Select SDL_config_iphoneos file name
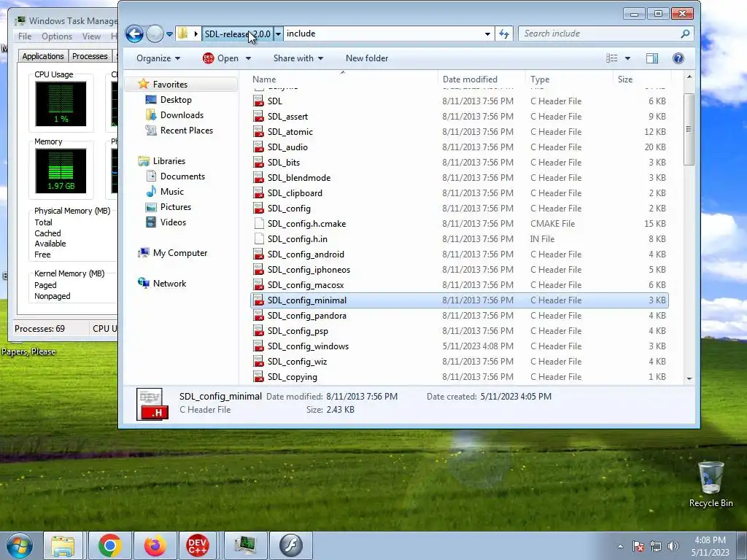Viewport: 747px width, 560px height. click(x=309, y=270)
